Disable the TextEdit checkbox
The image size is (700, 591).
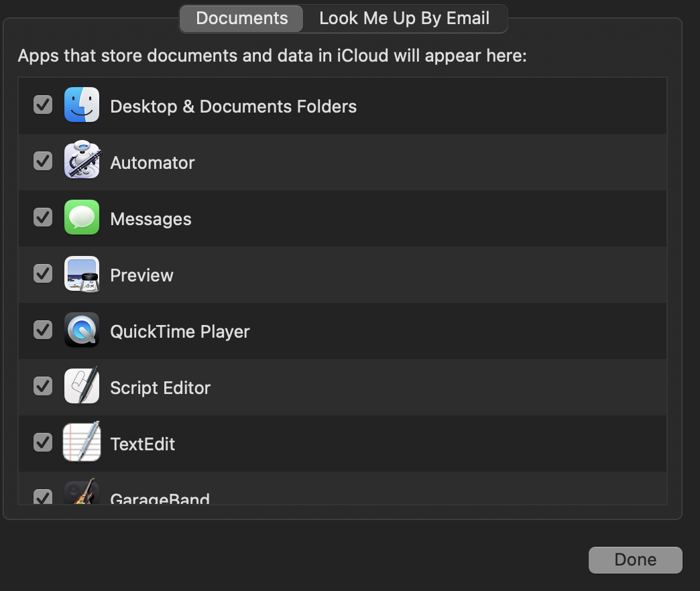click(43, 442)
